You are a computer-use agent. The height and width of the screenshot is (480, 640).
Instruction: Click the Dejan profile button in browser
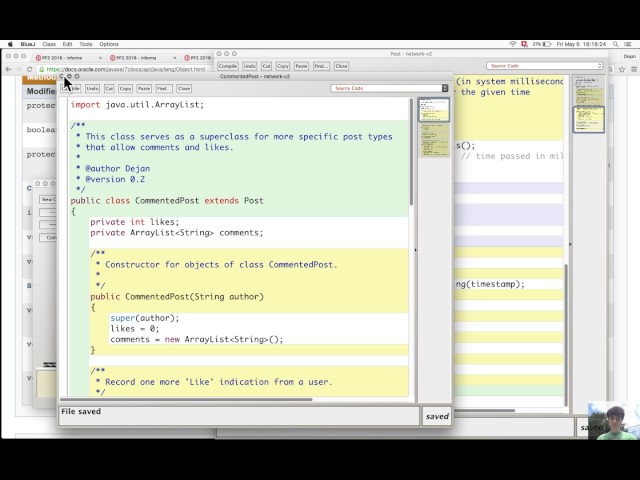[629, 56]
